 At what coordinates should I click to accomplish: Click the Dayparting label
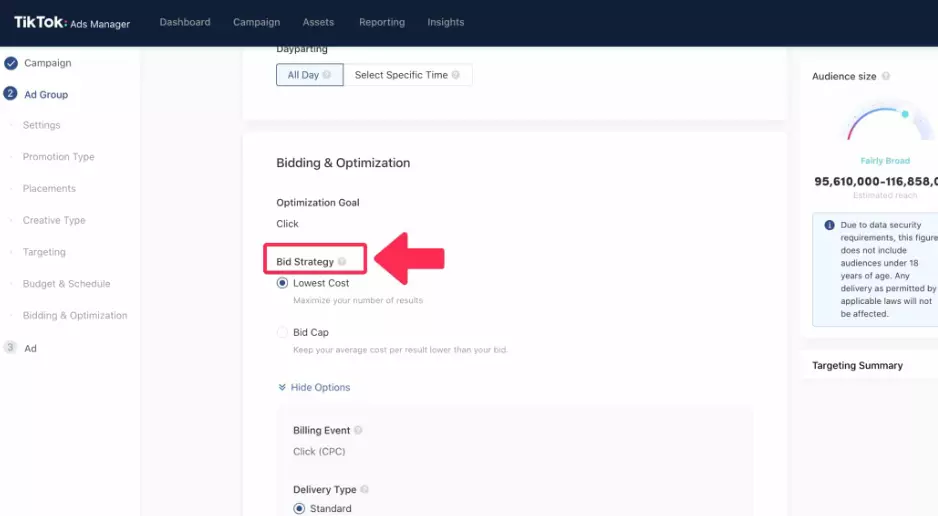[x=302, y=49]
